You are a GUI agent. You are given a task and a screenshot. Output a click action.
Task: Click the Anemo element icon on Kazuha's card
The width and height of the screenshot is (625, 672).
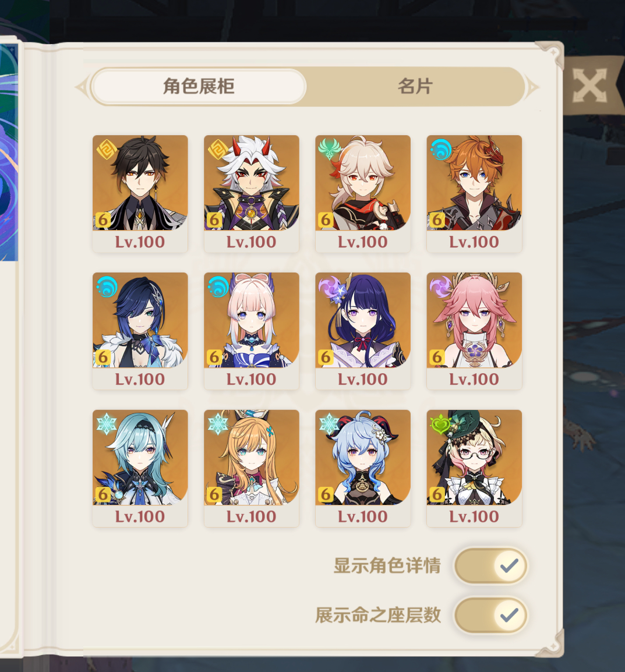[329, 150]
